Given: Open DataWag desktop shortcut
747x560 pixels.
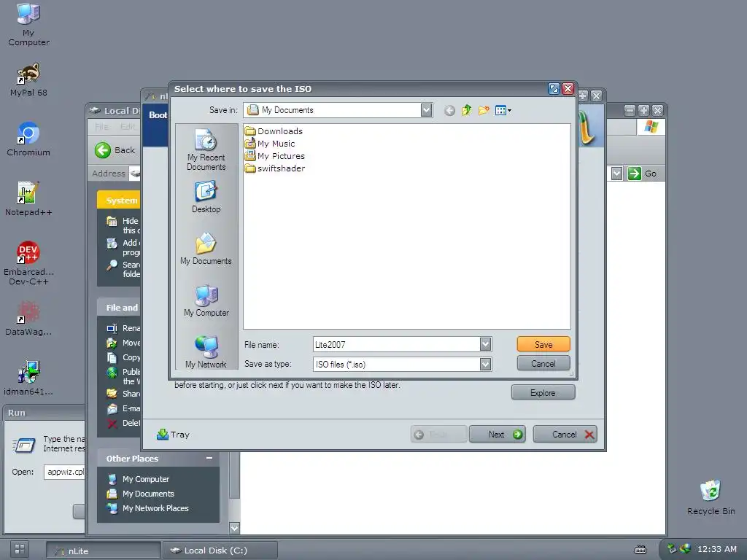Looking at the screenshot, I should tap(28, 318).
